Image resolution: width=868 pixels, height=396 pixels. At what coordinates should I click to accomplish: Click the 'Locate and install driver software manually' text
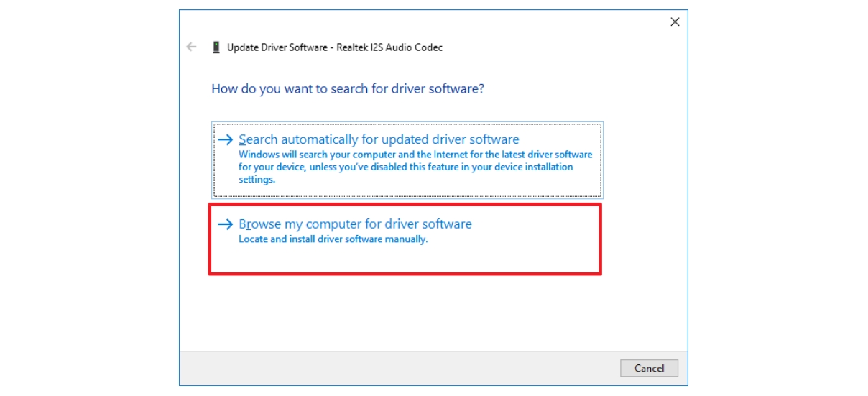(333, 239)
